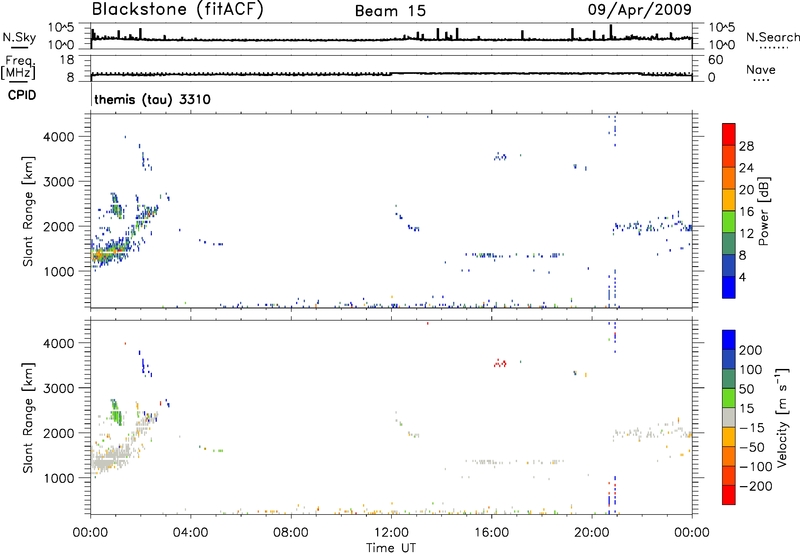Click the 'CPID' row label

[x=22, y=95]
